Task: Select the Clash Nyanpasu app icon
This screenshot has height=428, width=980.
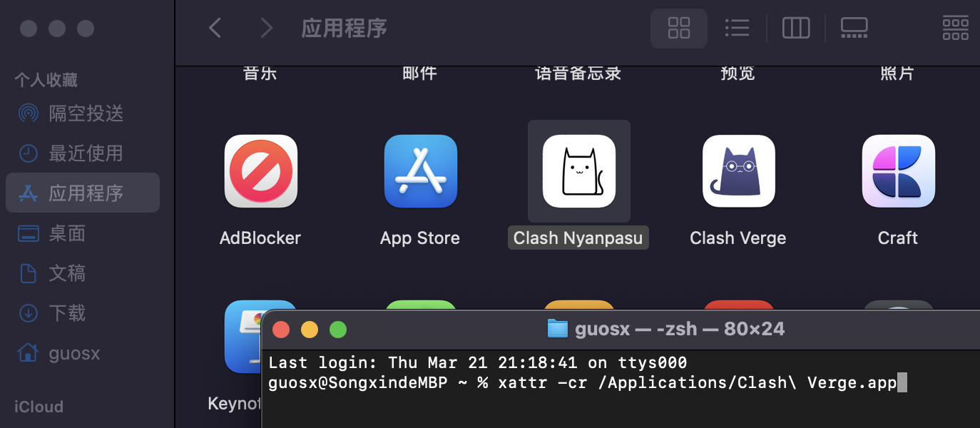Action: [578, 172]
